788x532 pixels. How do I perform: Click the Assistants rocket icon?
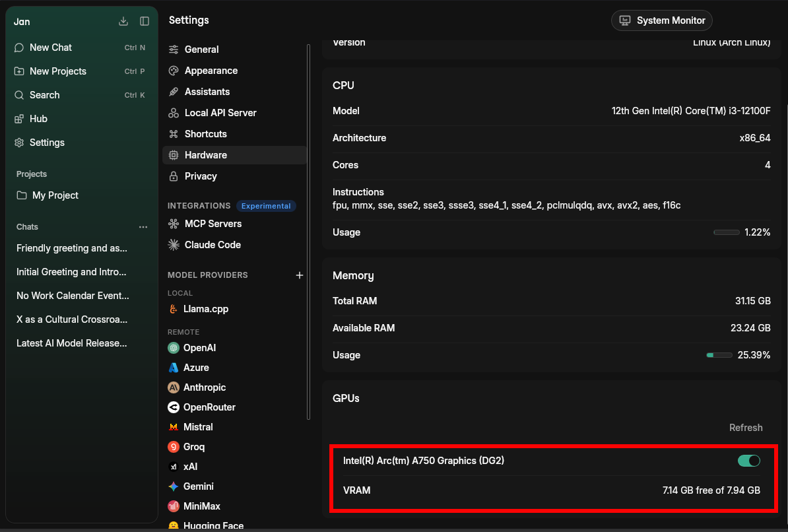point(174,92)
